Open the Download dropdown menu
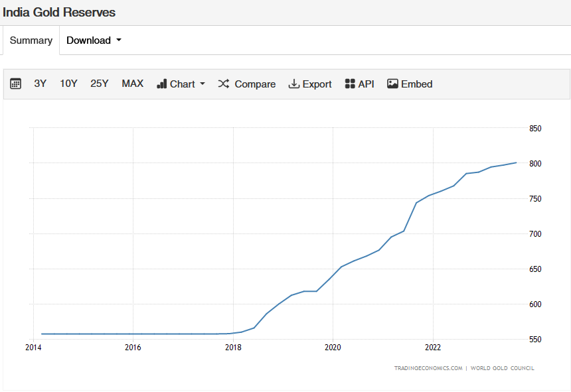The height and width of the screenshot is (392, 571). tap(89, 40)
